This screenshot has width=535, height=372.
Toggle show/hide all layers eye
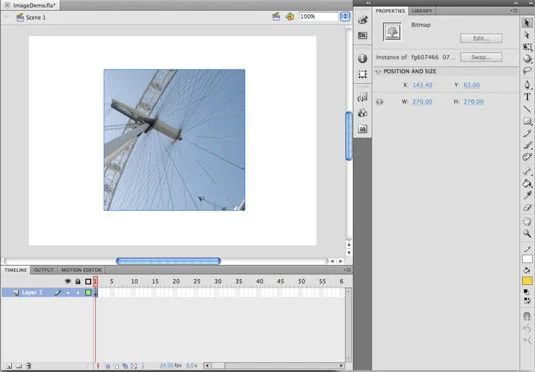[x=68, y=281]
